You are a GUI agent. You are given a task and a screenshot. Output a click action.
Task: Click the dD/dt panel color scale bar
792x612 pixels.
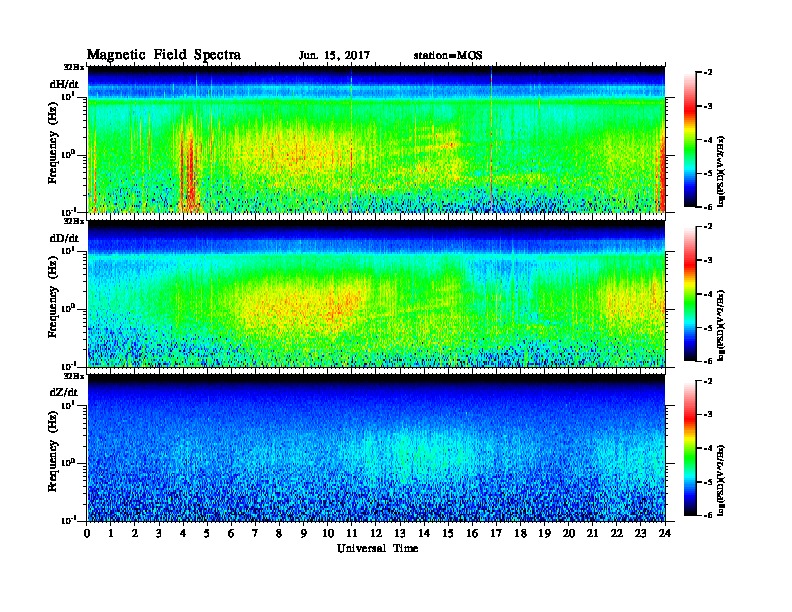click(689, 294)
